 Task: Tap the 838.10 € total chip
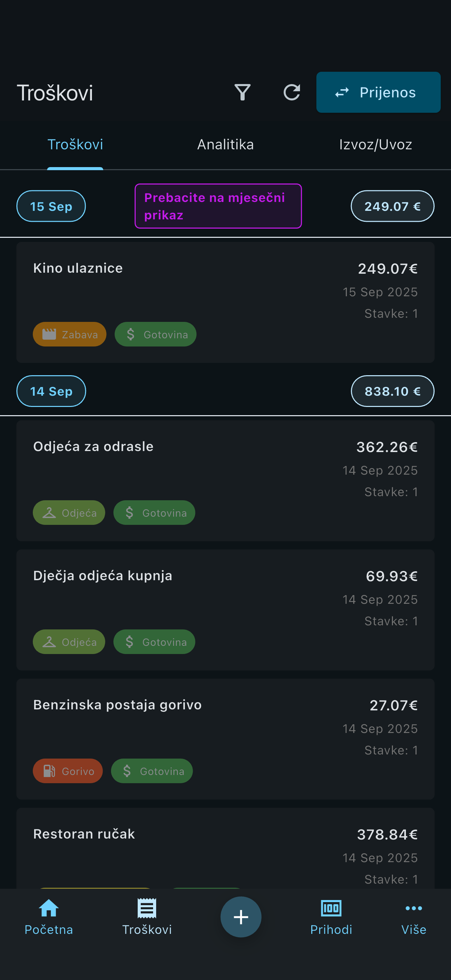tap(392, 391)
